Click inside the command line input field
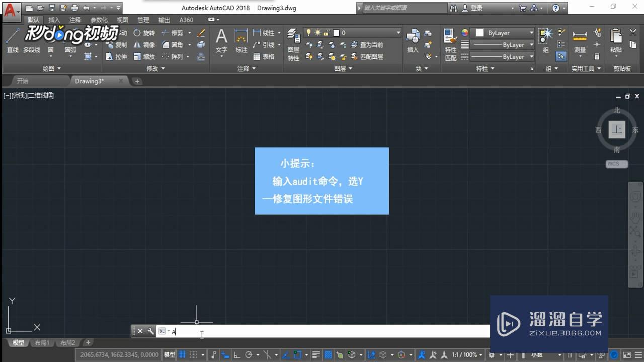The width and height of the screenshot is (644, 362). [x=252, y=331]
